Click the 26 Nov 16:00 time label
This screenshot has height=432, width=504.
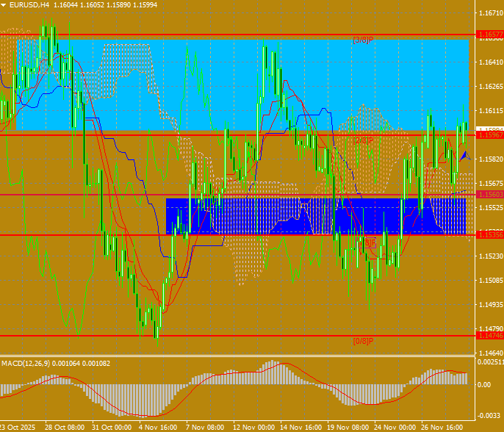[442, 428]
